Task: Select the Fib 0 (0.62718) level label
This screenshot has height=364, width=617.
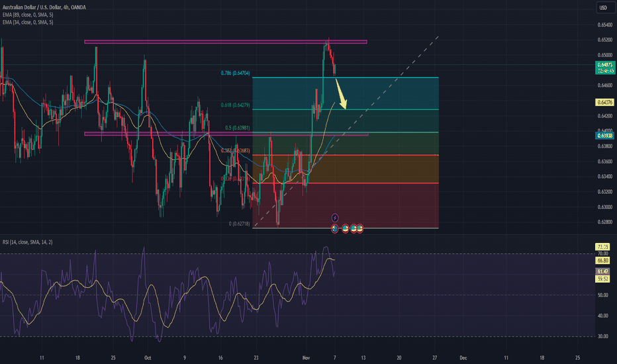Action: (239, 224)
